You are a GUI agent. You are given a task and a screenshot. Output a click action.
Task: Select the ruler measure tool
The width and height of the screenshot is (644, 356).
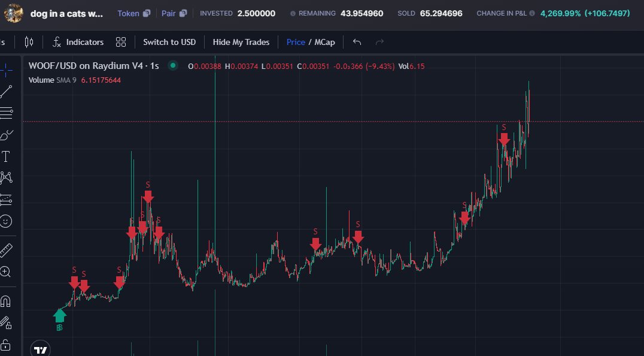click(6, 250)
